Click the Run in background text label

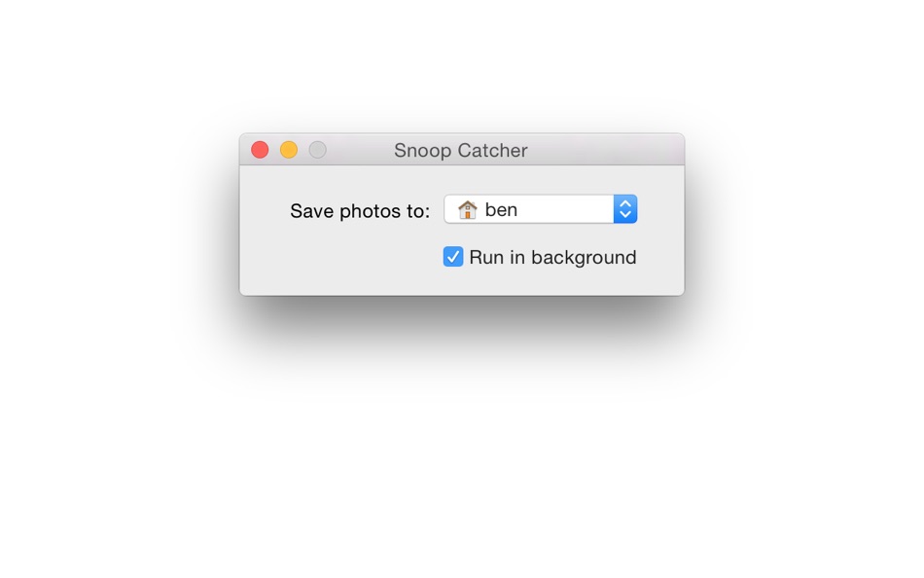[551, 257]
